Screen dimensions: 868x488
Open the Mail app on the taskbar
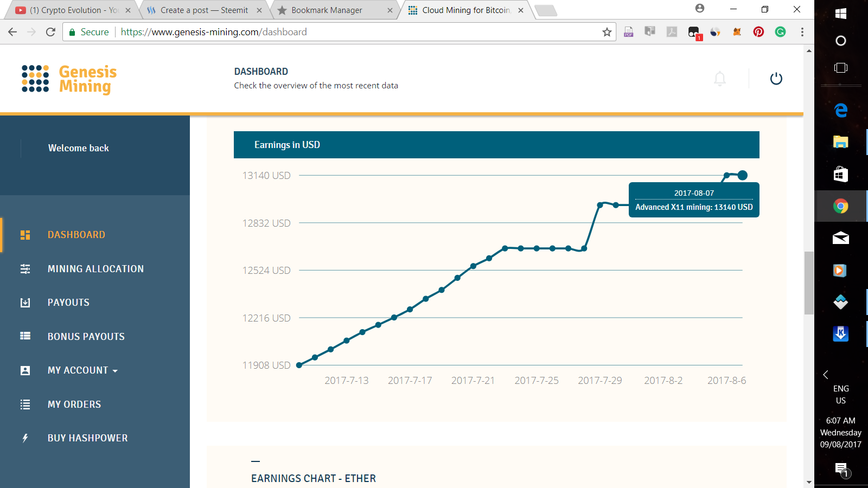[x=841, y=238]
